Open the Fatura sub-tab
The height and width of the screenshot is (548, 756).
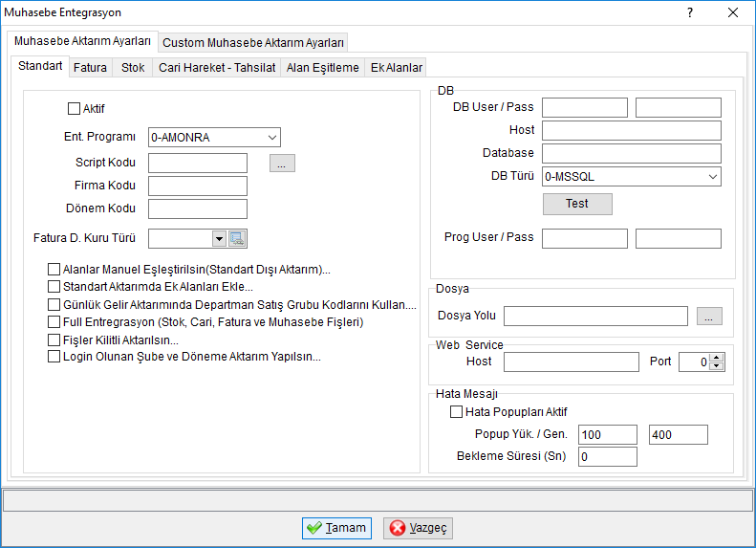[x=90, y=68]
